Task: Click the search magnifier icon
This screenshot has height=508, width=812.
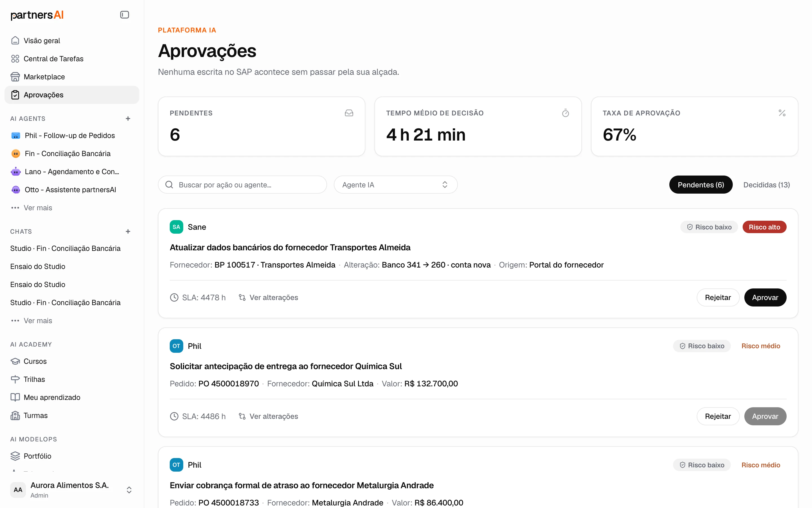Action: point(169,185)
